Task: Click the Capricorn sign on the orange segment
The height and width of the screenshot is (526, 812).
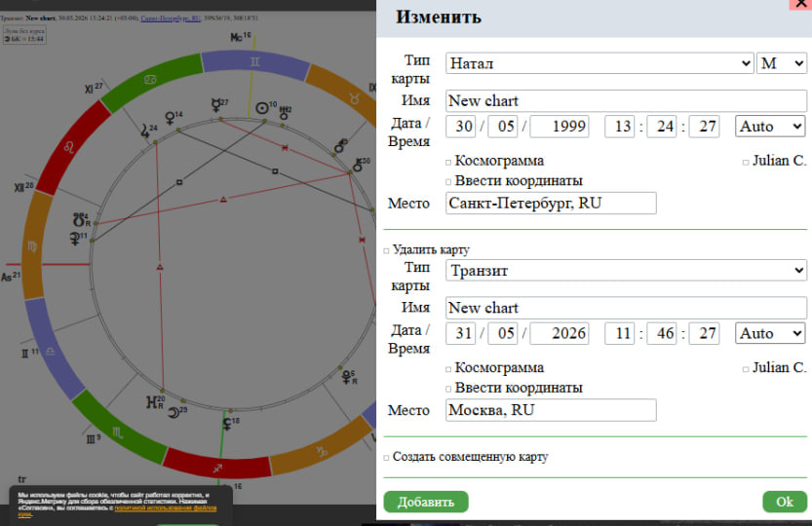Action: 322,451
